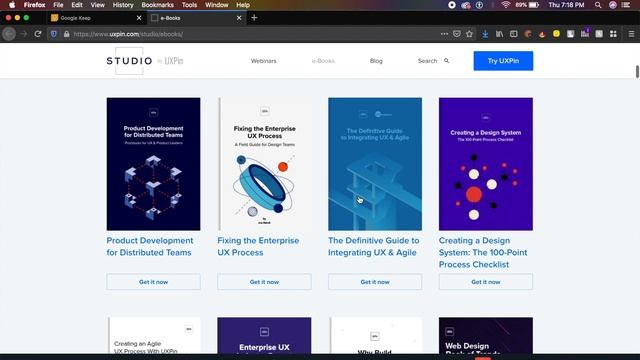
Task: Open Creating a Design System title link
Action: pos(483,252)
